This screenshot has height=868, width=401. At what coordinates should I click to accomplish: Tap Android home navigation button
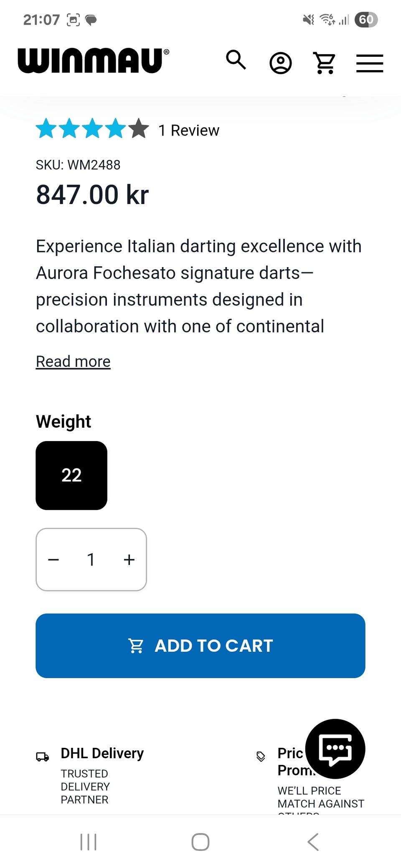[200, 842]
